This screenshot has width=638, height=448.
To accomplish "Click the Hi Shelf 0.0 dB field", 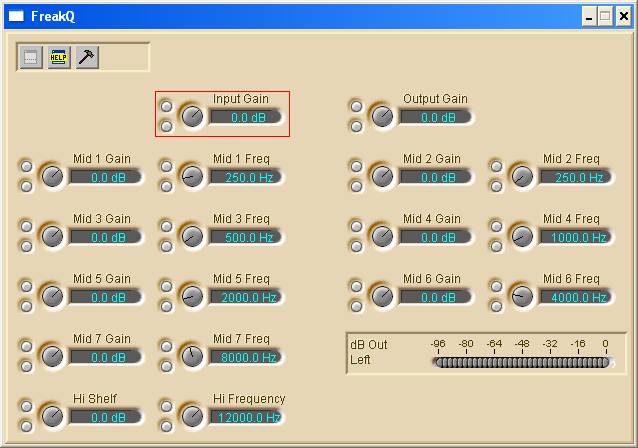I will [x=106, y=417].
